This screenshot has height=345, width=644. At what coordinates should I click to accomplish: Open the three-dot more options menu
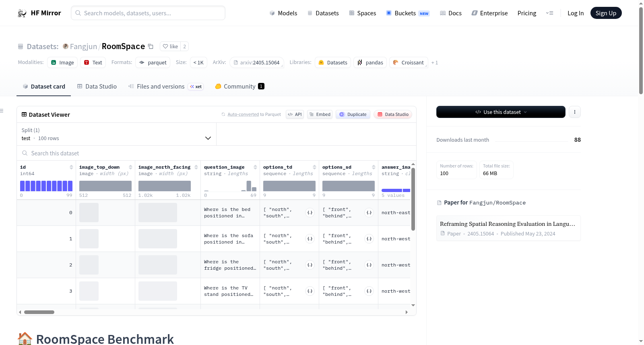[x=575, y=112]
